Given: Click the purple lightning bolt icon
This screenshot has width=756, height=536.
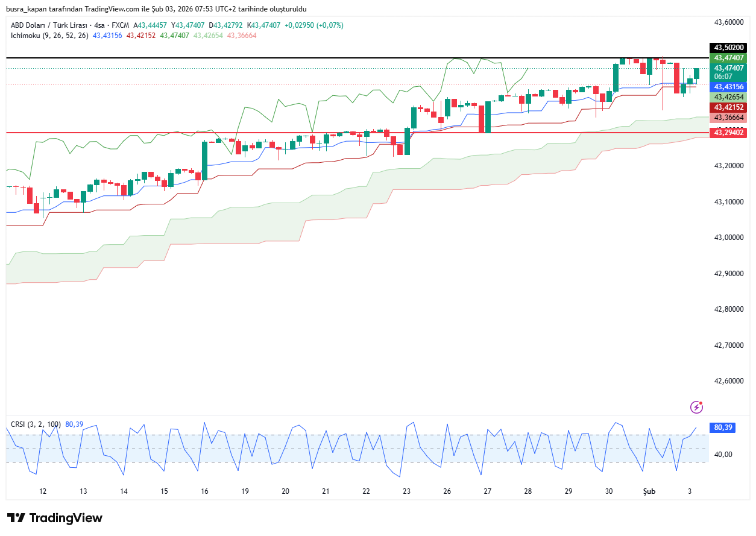Looking at the screenshot, I should click(x=696, y=407).
